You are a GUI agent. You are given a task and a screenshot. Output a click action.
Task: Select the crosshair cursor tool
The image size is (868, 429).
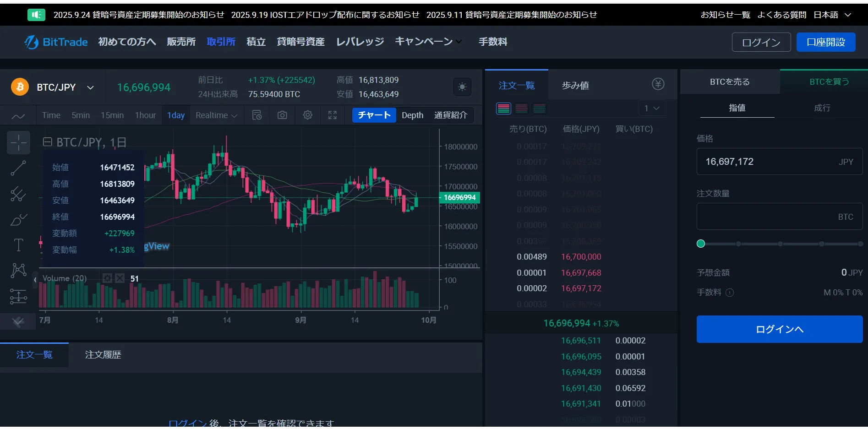[x=18, y=143]
